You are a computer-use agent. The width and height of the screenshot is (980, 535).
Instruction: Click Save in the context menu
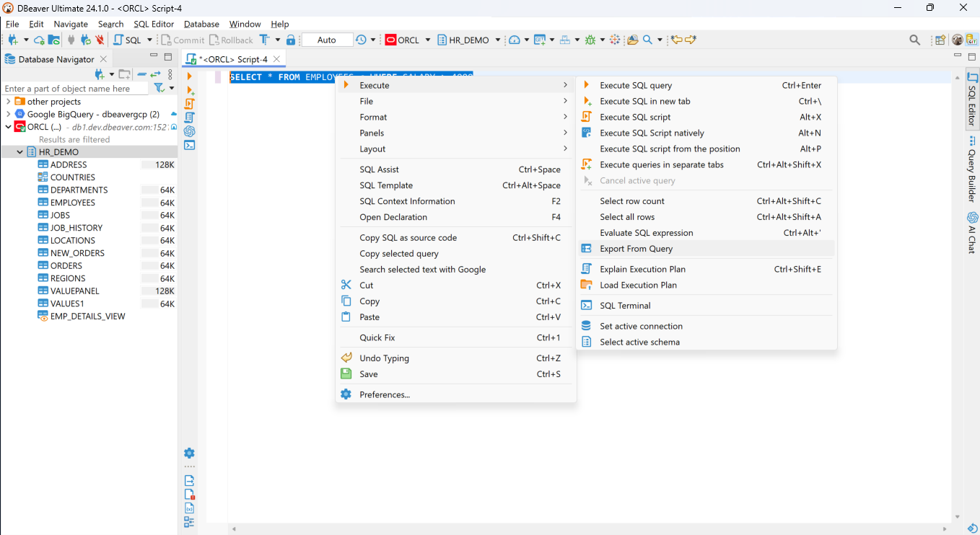[456, 374]
